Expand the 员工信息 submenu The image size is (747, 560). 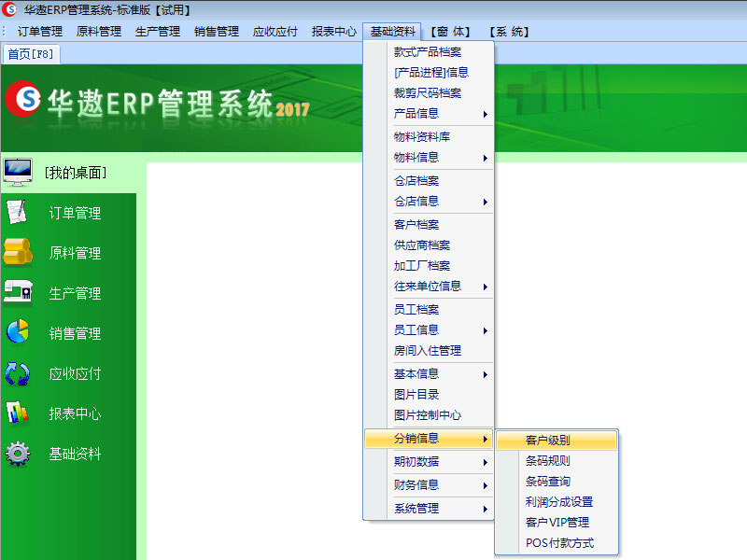(x=429, y=330)
